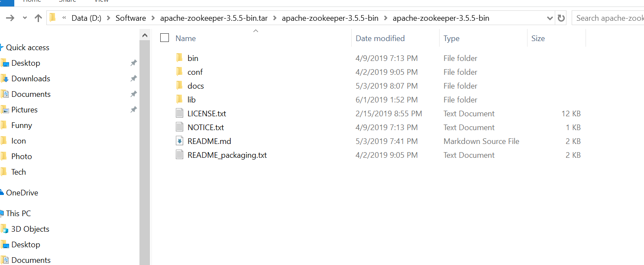Navigate forward with the arrow icon
644x265 pixels.
click(10, 18)
